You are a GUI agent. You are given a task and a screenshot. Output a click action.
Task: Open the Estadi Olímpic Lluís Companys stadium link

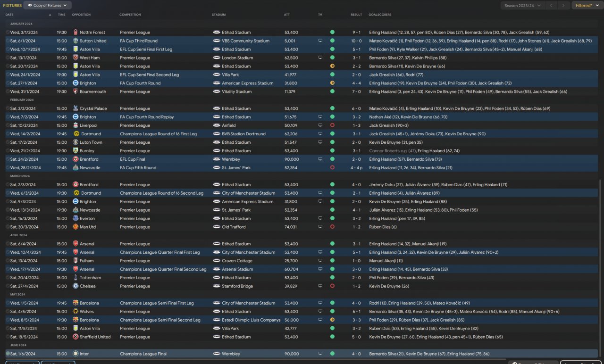[x=251, y=320]
